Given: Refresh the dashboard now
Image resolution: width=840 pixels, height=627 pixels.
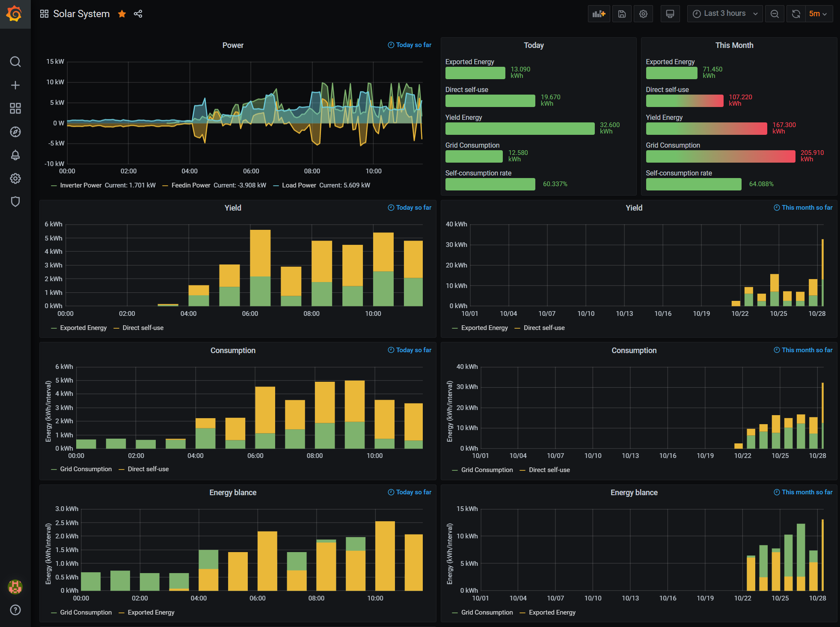Looking at the screenshot, I should (796, 14).
